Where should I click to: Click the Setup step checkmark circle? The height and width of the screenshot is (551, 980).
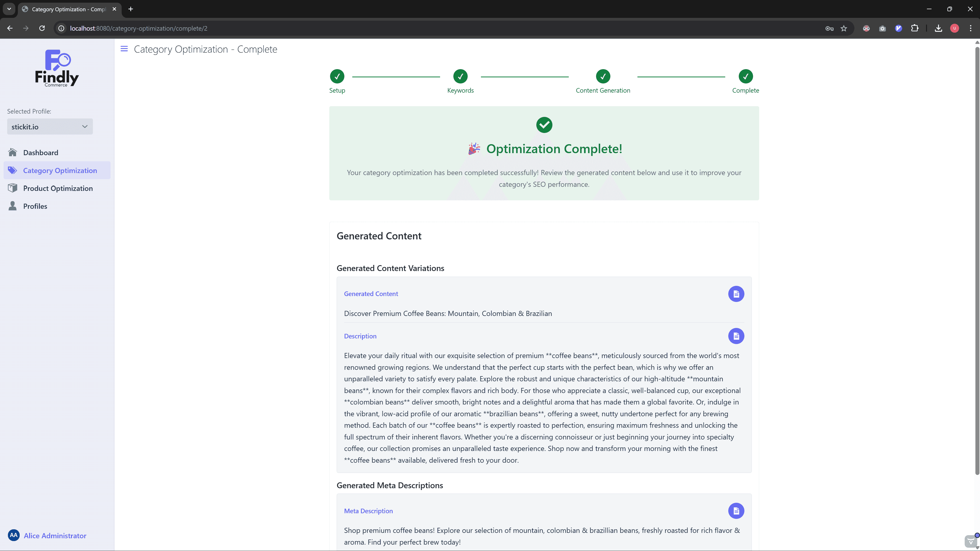(x=337, y=76)
